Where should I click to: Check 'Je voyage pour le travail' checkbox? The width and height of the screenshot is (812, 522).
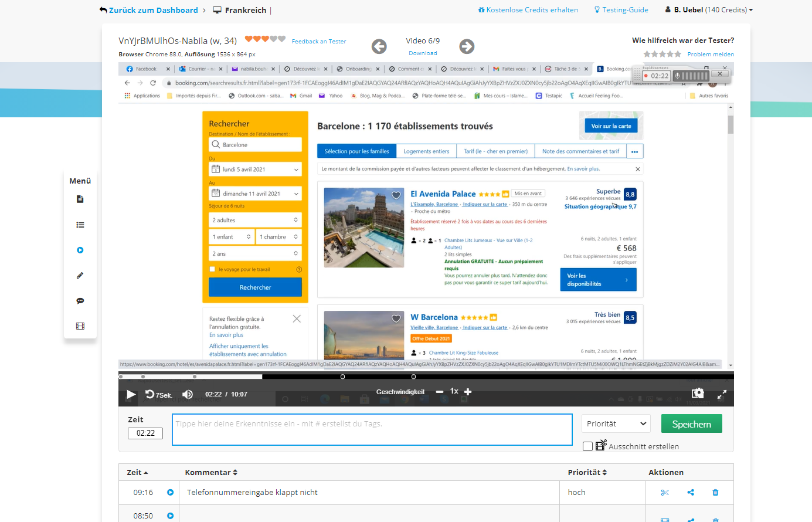[x=212, y=268]
